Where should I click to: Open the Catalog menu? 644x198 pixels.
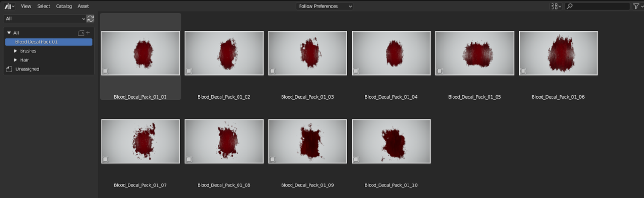pyautogui.click(x=64, y=6)
